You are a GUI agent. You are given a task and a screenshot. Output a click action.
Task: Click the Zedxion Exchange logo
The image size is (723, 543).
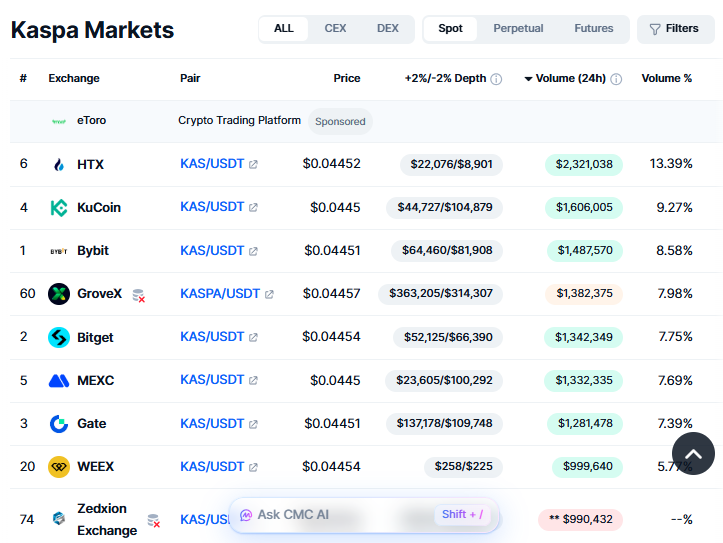click(59, 519)
